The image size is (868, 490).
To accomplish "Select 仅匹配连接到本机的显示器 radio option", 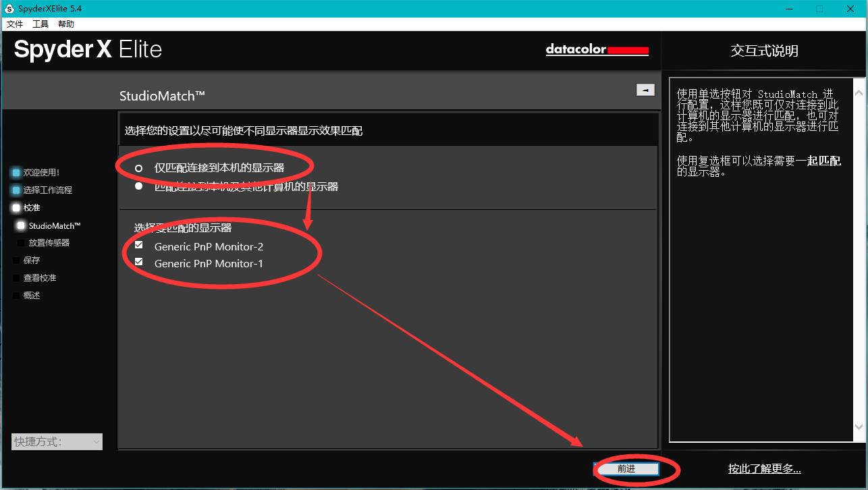I will tap(139, 167).
